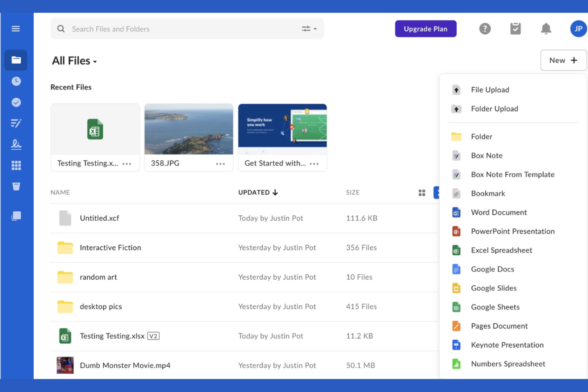Switch to grid view layout
The height and width of the screenshot is (392, 588).
tap(422, 193)
